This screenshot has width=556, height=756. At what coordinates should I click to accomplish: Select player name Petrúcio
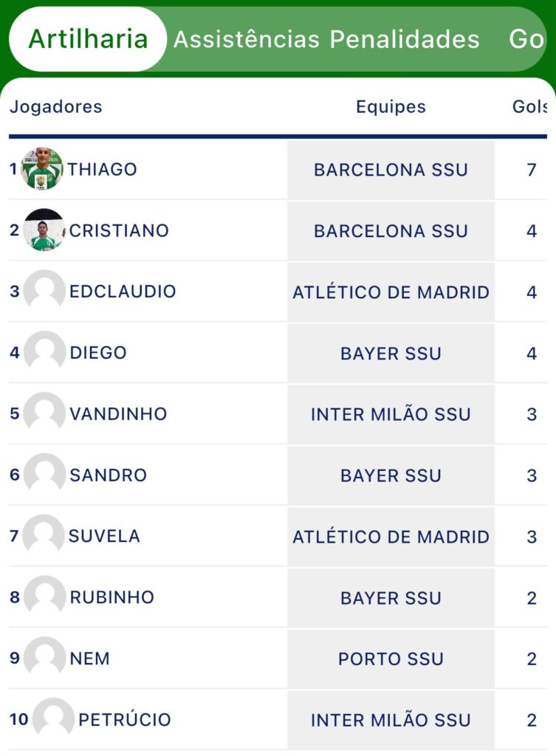pos(125,719)
